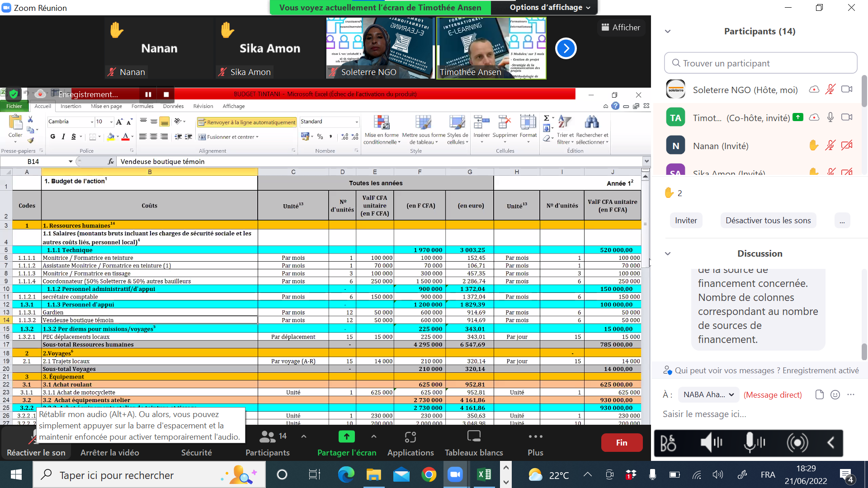Click Partager l'écran button
Viewport: 868px width, 488px height.
click(347, 443)
